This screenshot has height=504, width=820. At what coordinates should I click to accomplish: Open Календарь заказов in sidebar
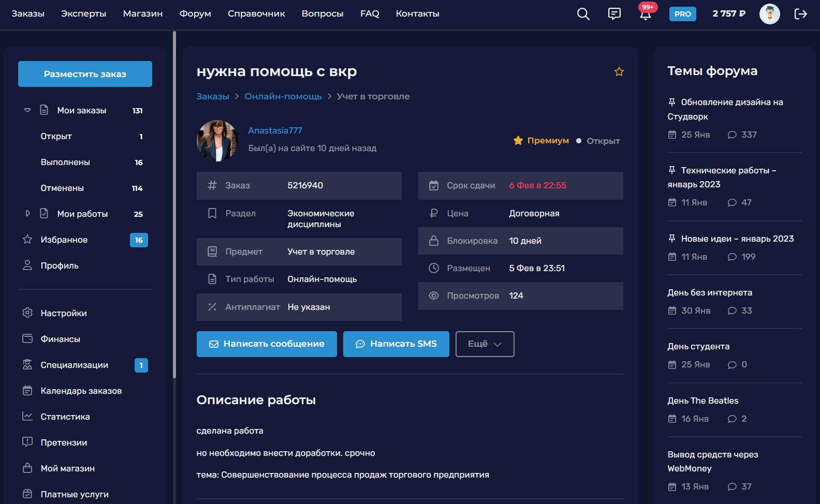pos(81,391)
